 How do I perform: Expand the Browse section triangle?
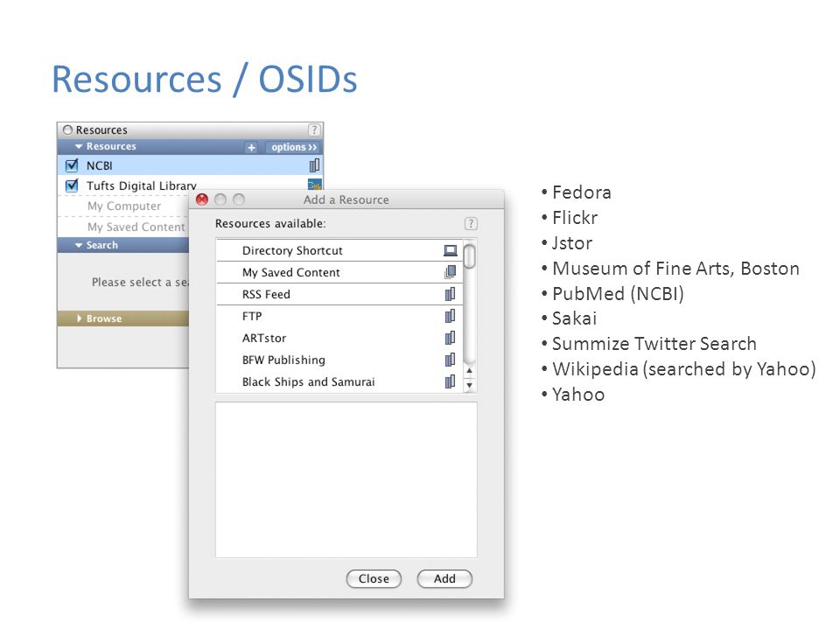tap(80, 318)
